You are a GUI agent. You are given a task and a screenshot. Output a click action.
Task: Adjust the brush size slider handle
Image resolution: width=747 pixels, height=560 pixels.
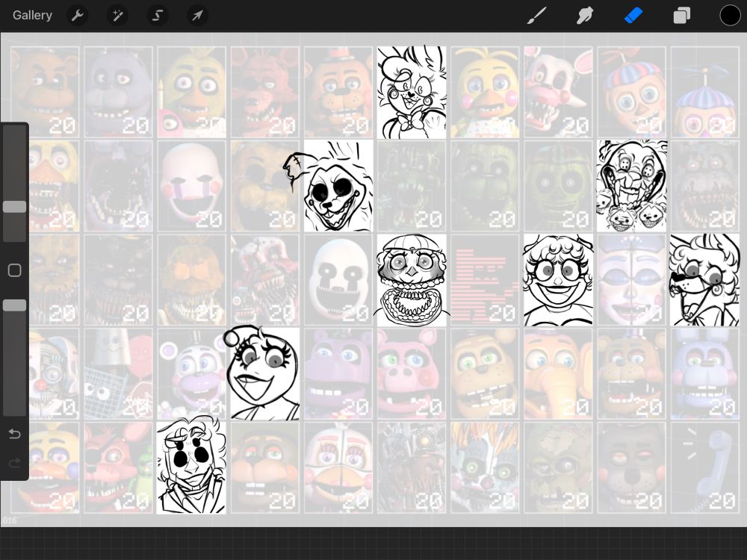click(15, 207)
